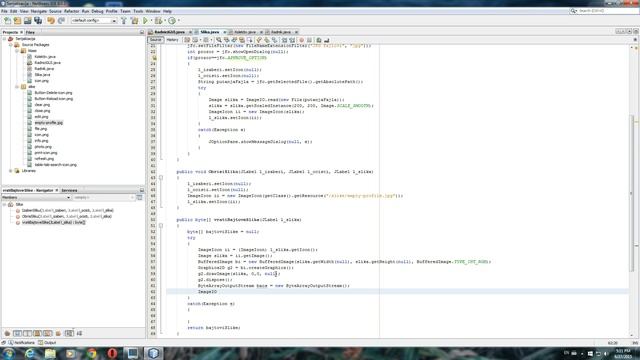This screenshot has width=640, height=360.
Task: Collapse the Serijalizacija project node
Action: coord(4,39)
